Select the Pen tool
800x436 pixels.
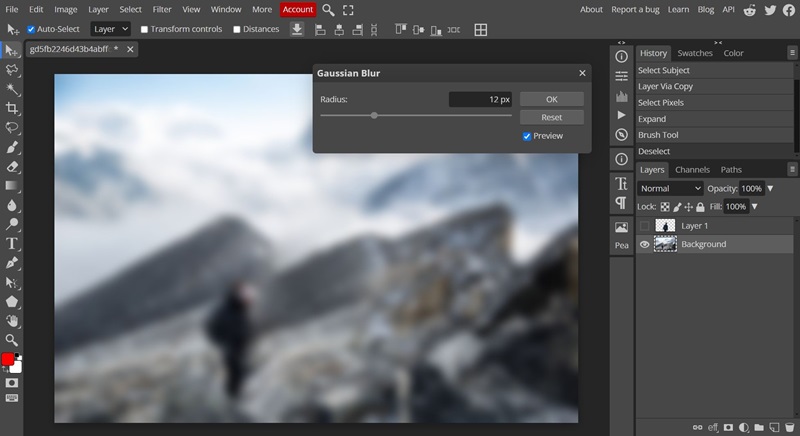11,263
